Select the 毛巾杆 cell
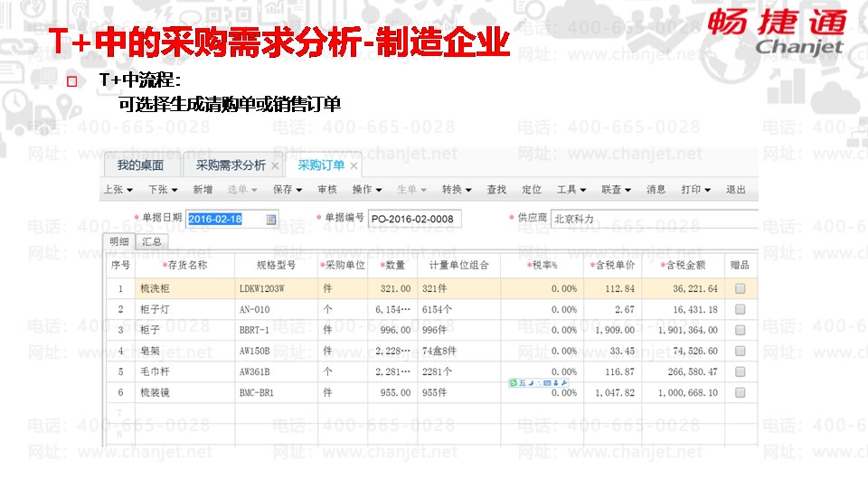Viewport: 868px width, 488px height. click(184, 371)
